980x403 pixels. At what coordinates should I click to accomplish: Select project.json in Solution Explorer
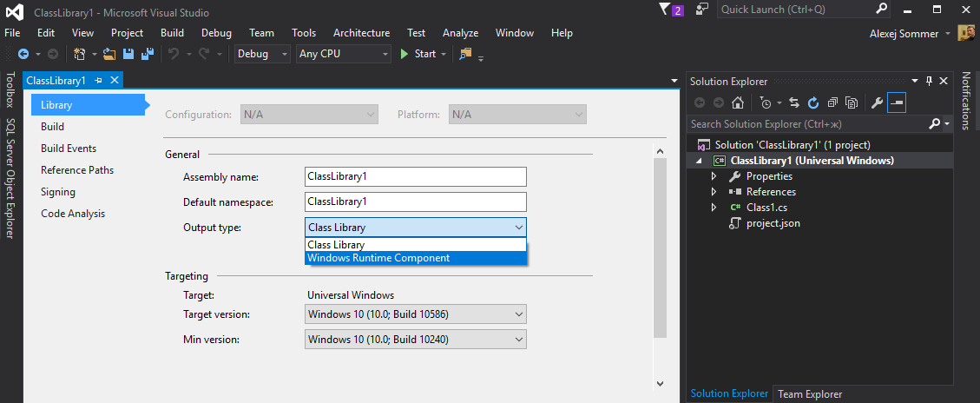point(773,223)
